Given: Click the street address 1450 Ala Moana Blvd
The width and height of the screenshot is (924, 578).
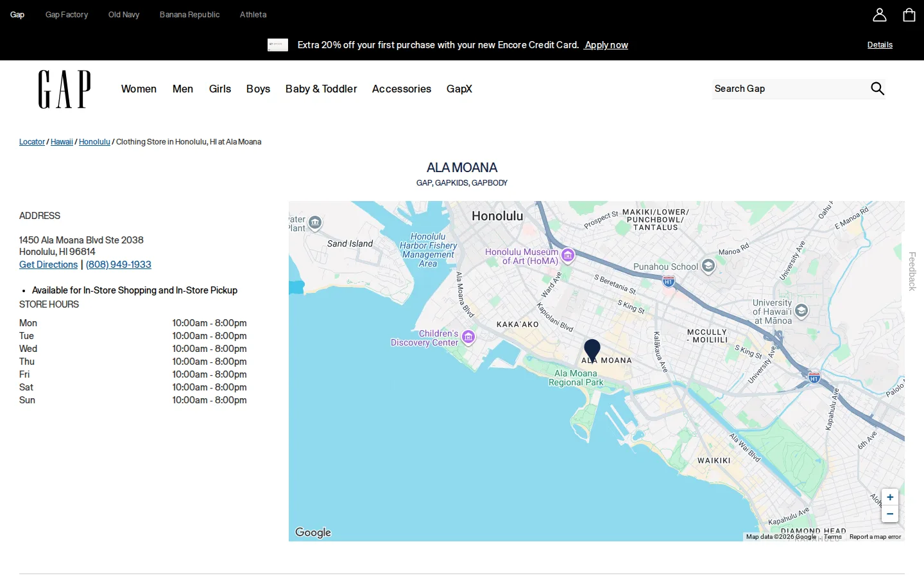Looking at the screenshot, I should 81,240.
